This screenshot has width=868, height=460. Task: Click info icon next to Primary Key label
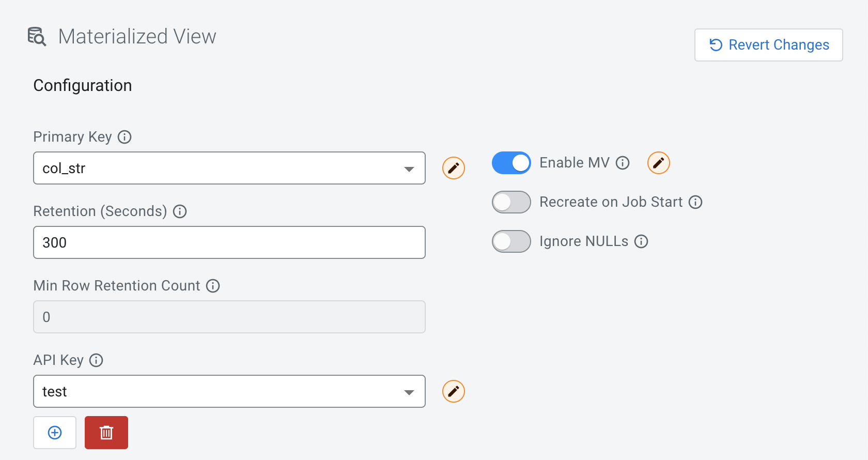[x=125, y=137]
